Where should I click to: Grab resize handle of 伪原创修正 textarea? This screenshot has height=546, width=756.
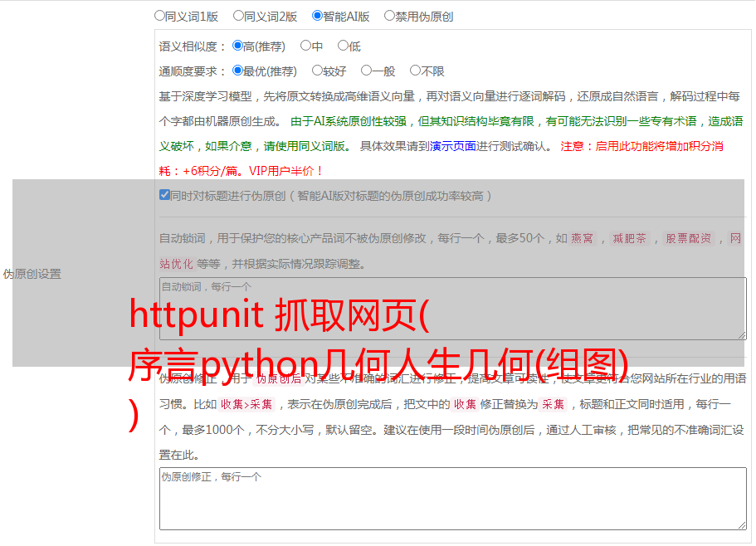(742, 526)
